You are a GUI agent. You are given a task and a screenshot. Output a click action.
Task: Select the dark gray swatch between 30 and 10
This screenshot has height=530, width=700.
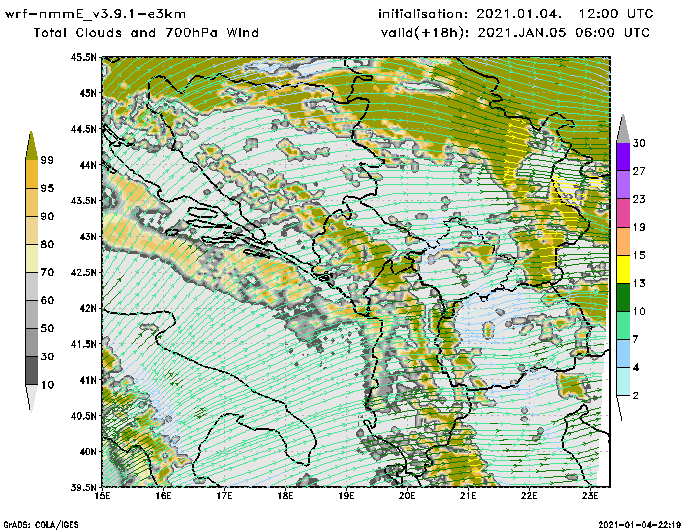31,371
